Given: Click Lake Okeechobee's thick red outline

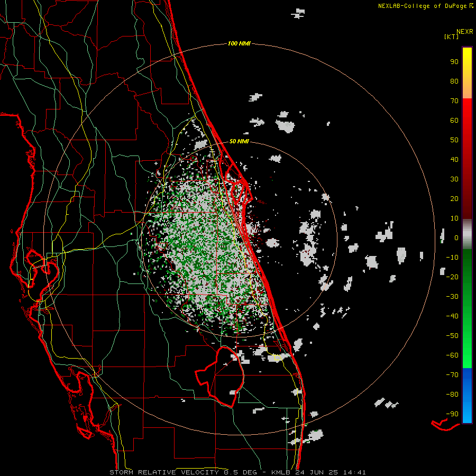Looking at the screenshot, I should coord(220,377).
